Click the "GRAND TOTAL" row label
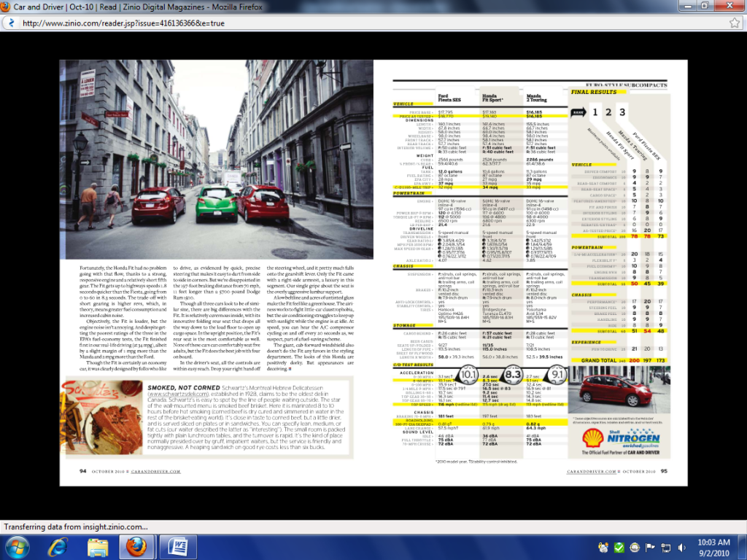Viewport: 747px width, 560px height. tap(598, 360)
